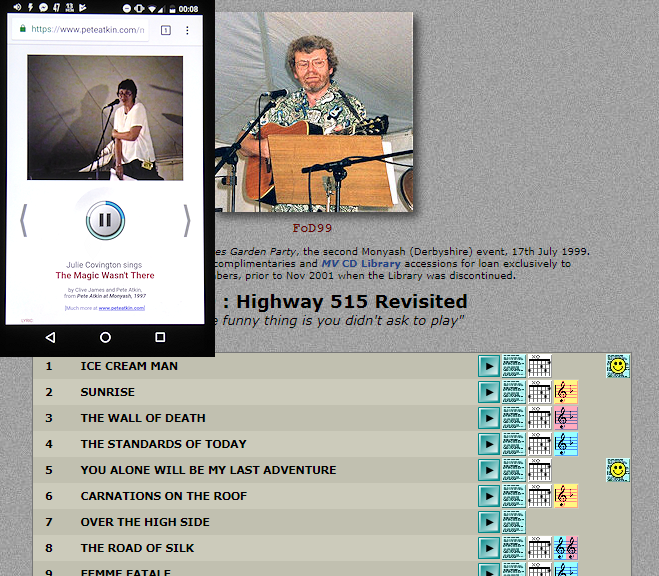Click the MV CD Library link
This screenshot has width=659, height=576.
(x=361, y=264)
